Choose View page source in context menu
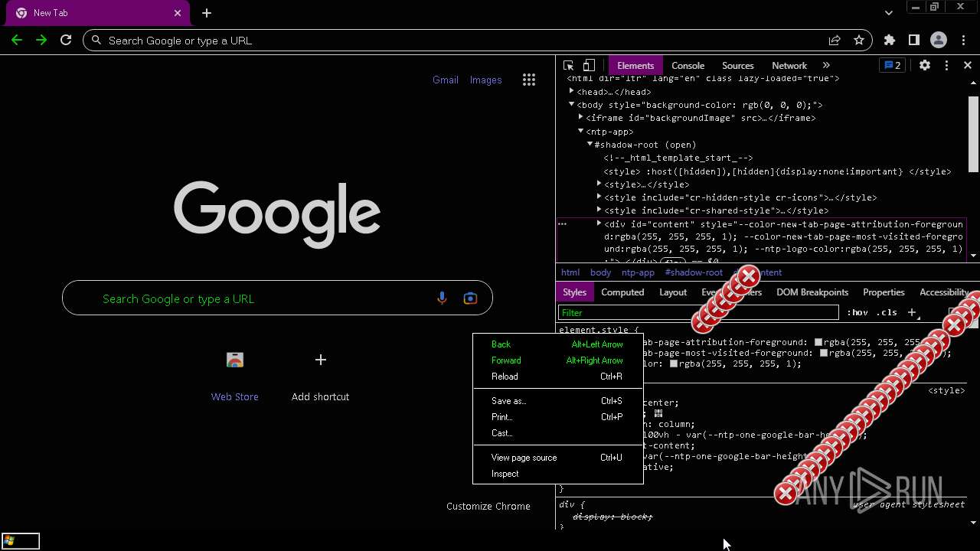This screenshot has width=980, height=551. pos(558,458)
